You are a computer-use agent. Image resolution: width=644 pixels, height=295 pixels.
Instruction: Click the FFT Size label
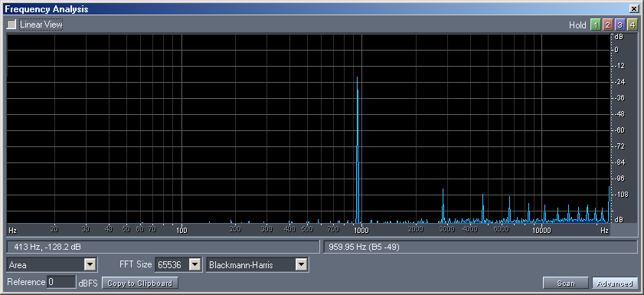tap(136, 264)
